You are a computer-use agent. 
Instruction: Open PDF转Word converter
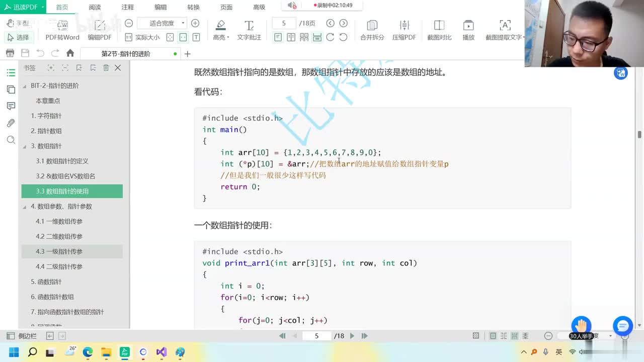tap(62, 30)
